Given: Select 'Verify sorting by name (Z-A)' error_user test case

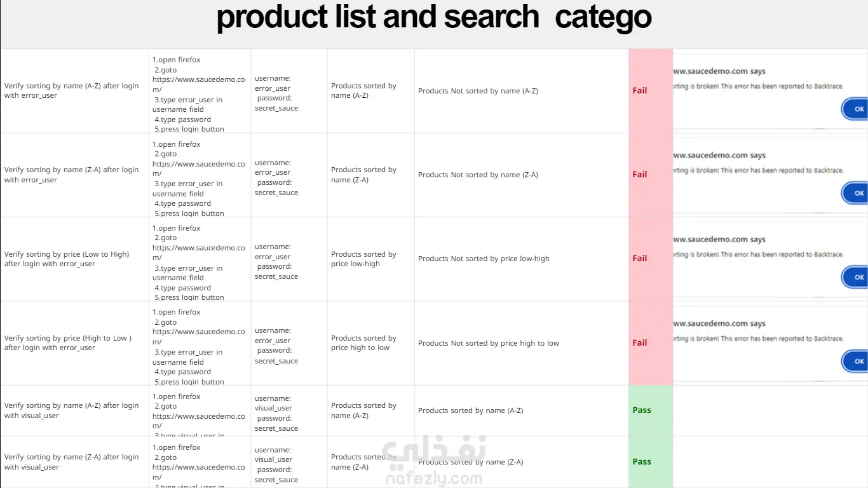Looking at the screenshot, I should coord(71,175).
